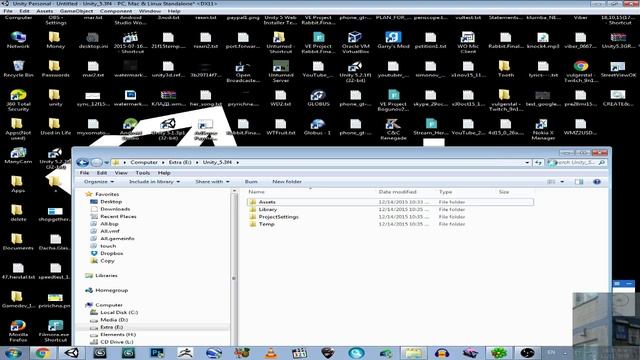The image size is (640, 360).
Task: Open recent pages dropdown beside Forward
Action: coord(107,162)
